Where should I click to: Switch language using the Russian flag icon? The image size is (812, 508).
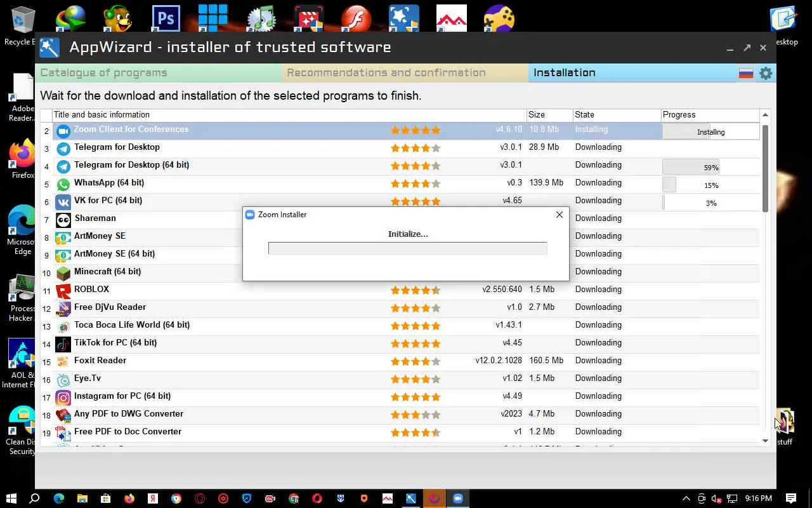click(746, 73)
